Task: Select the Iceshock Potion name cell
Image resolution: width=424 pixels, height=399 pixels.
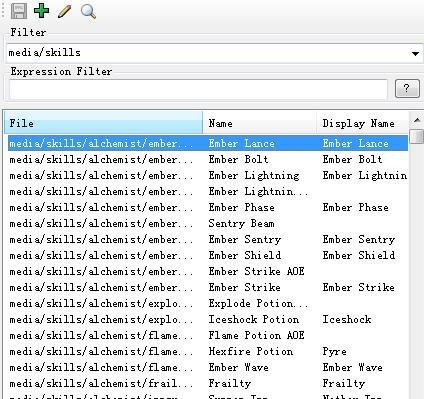Action: (254, 320)
